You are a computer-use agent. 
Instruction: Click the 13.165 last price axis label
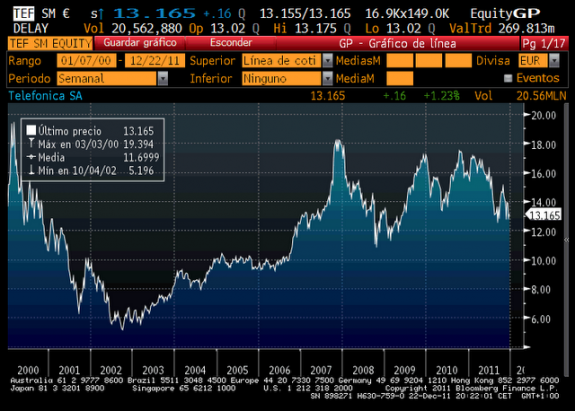(x=545, y=215)
